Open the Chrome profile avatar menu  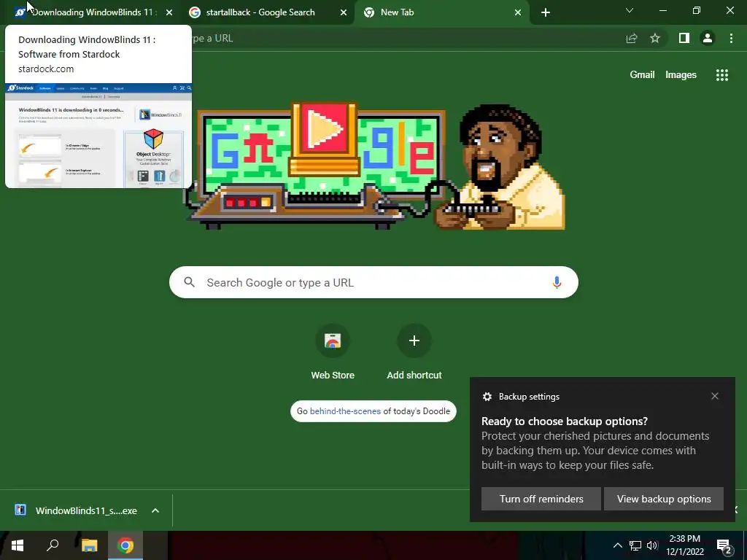click(708, 38)
